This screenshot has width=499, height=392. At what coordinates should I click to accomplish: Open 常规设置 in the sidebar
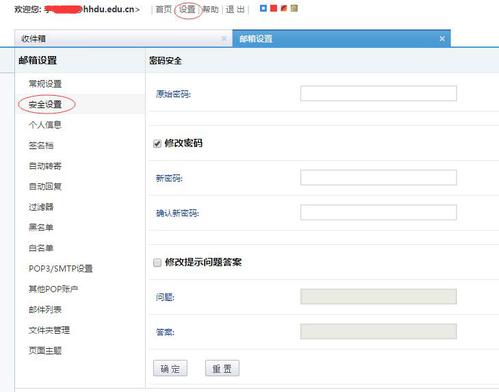pos(45,84)
